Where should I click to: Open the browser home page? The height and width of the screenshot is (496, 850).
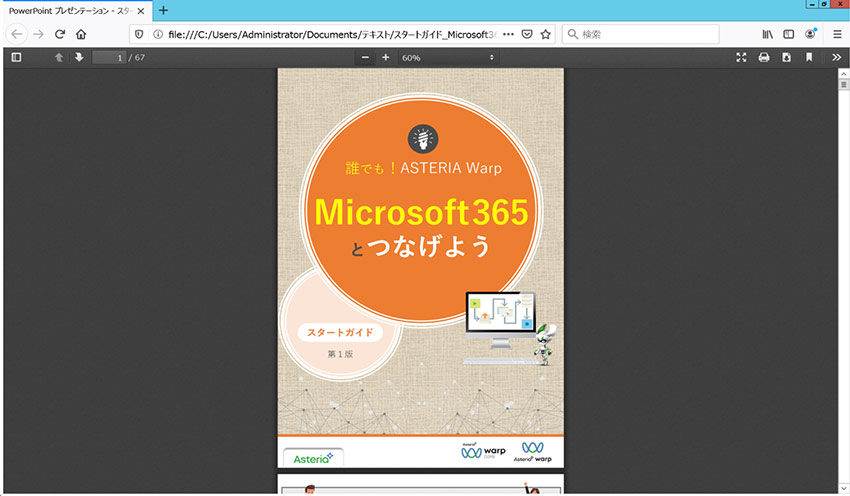click(x=81, y=34)
